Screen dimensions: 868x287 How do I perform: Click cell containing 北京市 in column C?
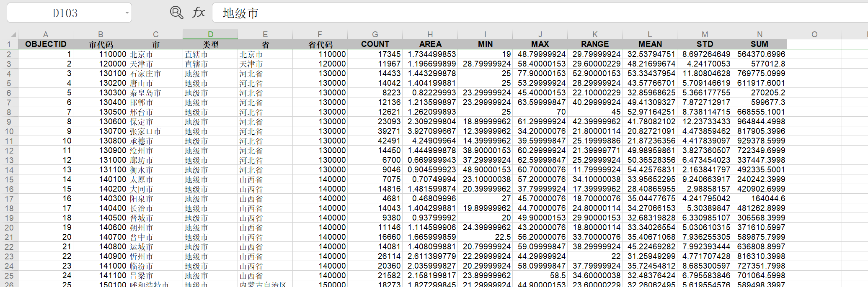pos(155,54)
